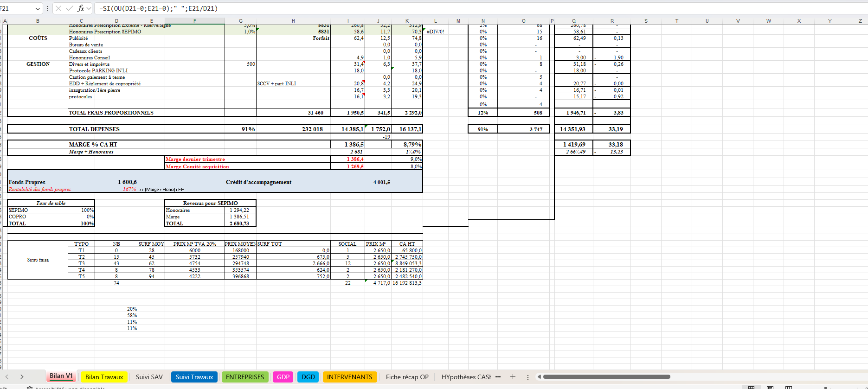Screen dimensions: 868x389
Task: Open the ENTREPRISES sheet tab
Action: point(244,377)
